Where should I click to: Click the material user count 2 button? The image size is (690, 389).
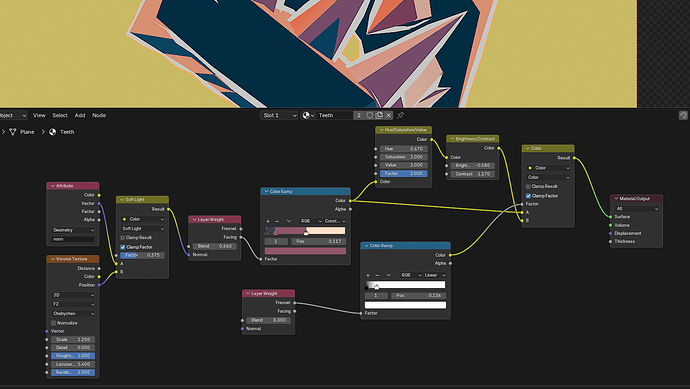coord(359,115)
